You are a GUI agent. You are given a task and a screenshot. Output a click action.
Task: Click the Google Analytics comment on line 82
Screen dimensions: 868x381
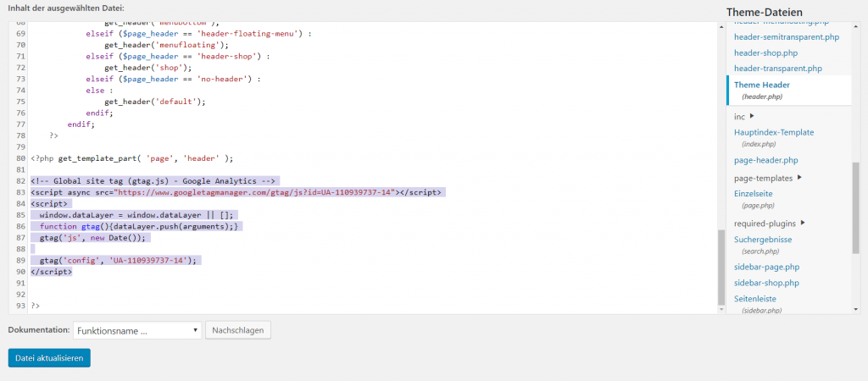point(153,181)
